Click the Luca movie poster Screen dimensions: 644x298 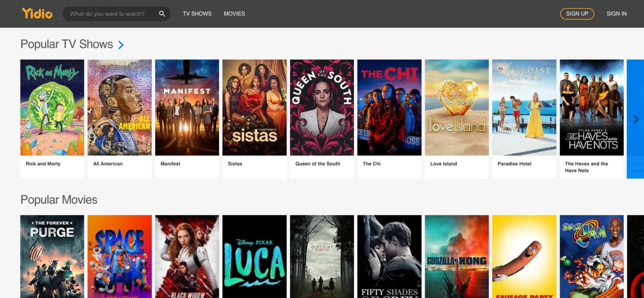(254, 256)
